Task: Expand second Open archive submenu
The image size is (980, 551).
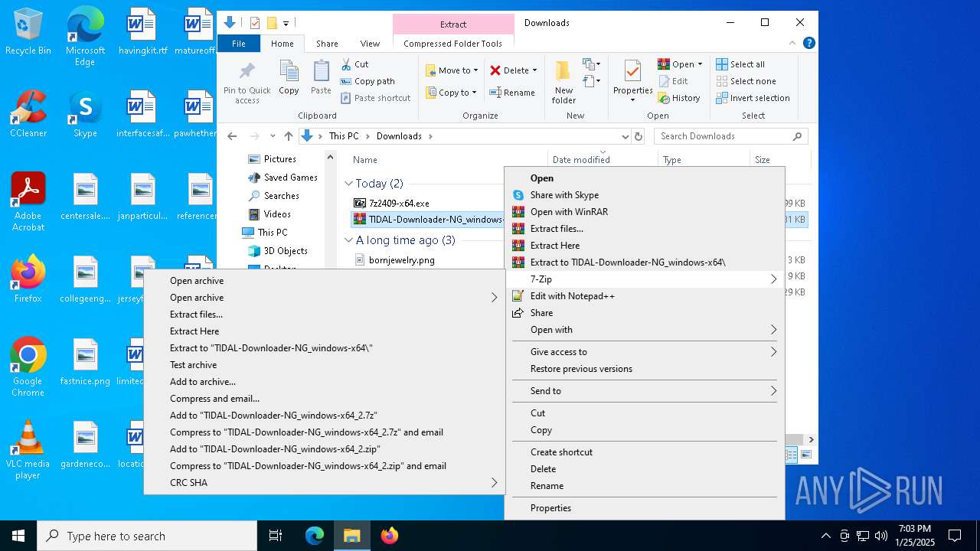Action: pyautogui.click(x=494, y=298)
